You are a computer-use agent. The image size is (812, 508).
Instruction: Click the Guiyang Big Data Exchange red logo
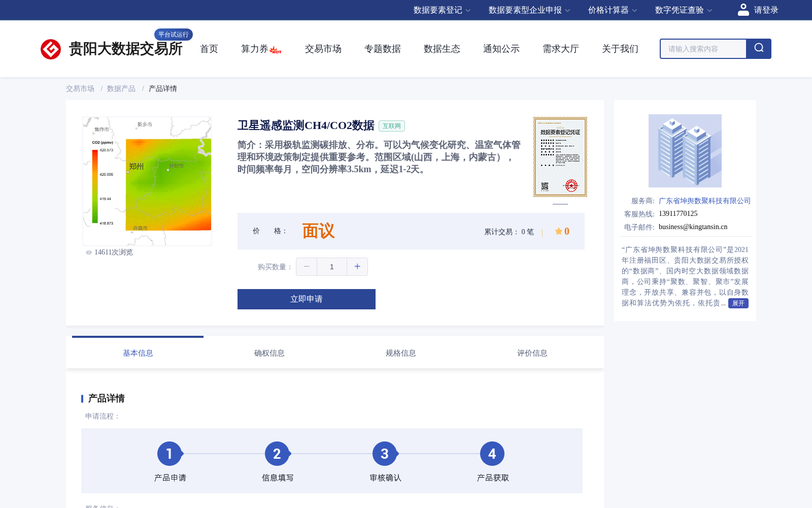(51, 49)
